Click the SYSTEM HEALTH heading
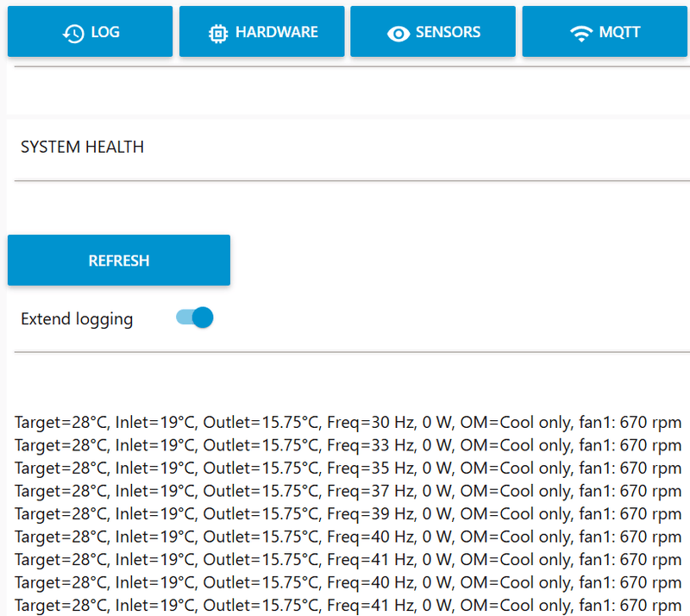This screenshot has height=616, width=690. coord(82,147)
